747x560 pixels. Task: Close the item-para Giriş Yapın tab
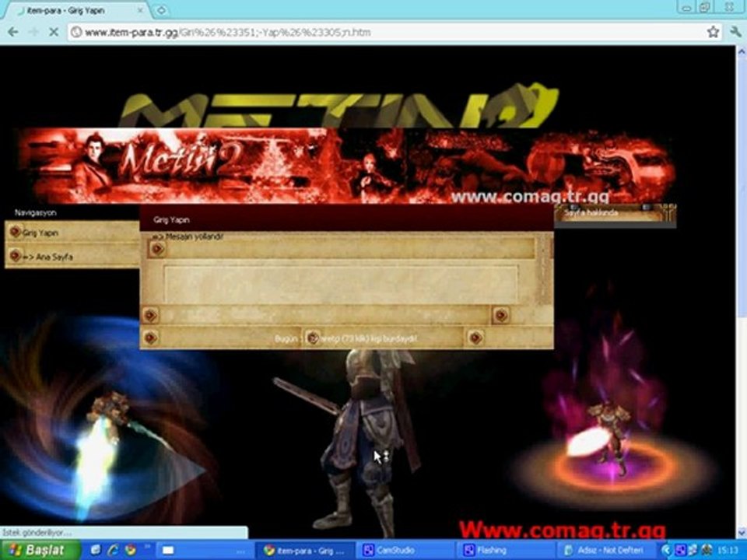click(141, 10)
